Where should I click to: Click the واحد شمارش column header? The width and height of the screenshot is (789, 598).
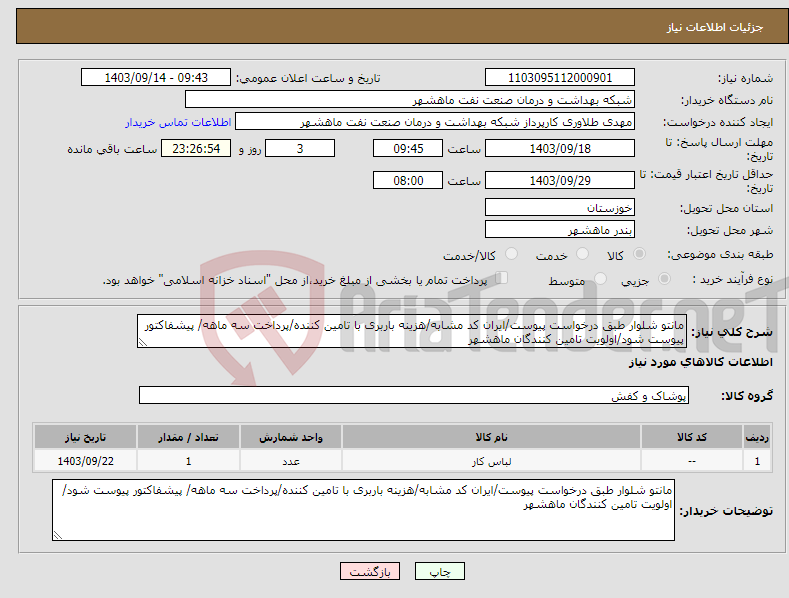291,437
